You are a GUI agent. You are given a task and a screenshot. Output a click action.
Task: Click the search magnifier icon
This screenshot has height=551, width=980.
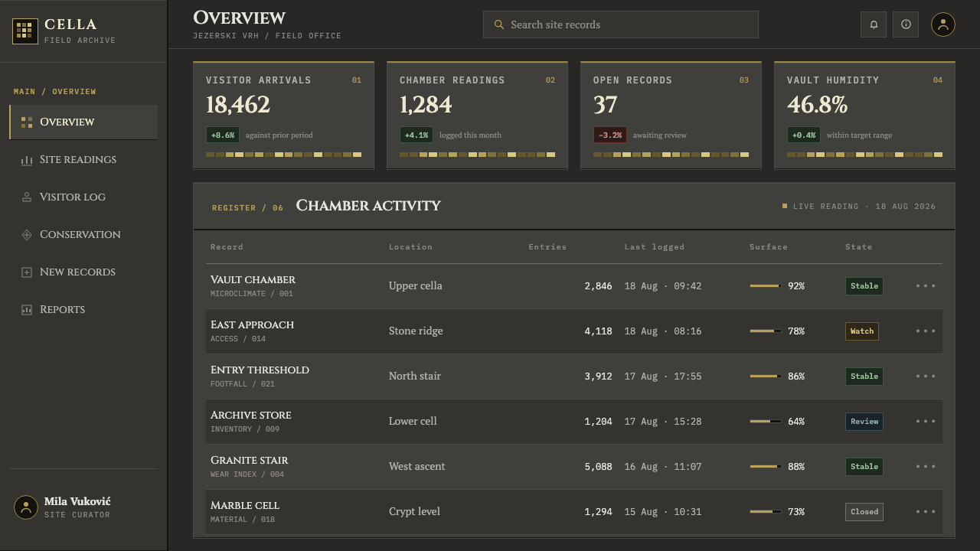499,24
